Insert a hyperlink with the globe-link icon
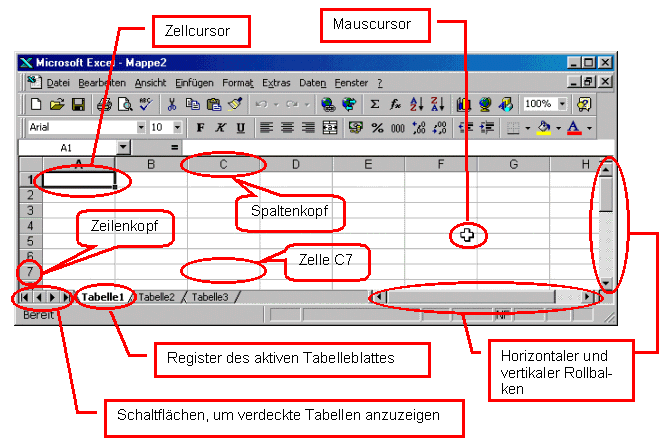Image resolution: width=665 pixels, height=442 pixels. (x=328, y=104)
